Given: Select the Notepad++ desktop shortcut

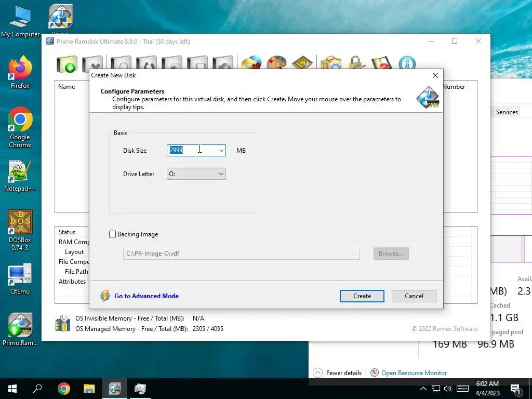Looking at the screenshot, I should tap(20, 176).
